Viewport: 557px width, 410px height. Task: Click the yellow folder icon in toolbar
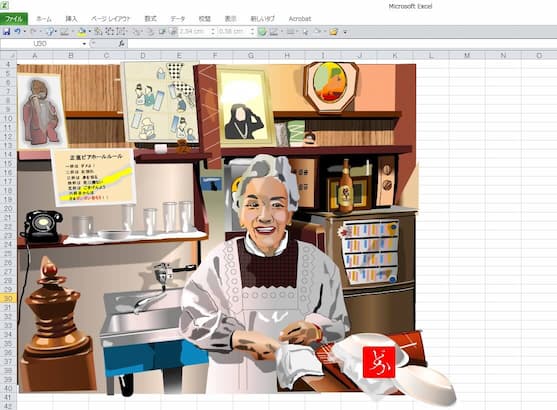pos(333,32)
